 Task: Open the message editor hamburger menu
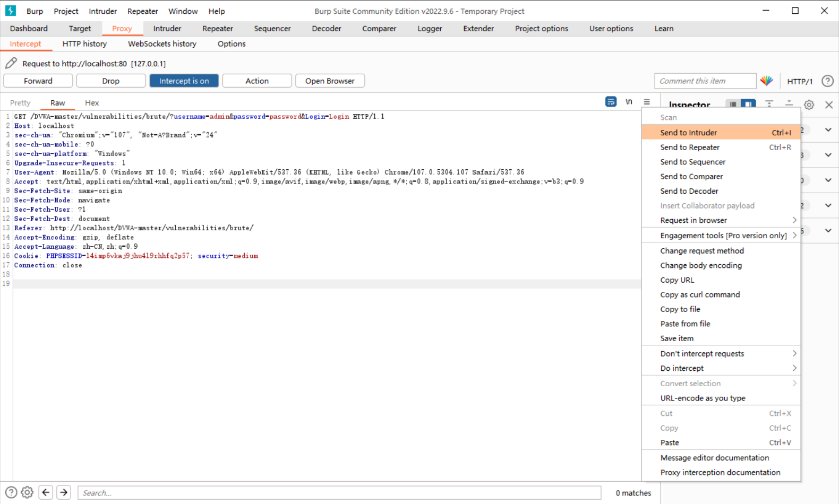[647, 102]
